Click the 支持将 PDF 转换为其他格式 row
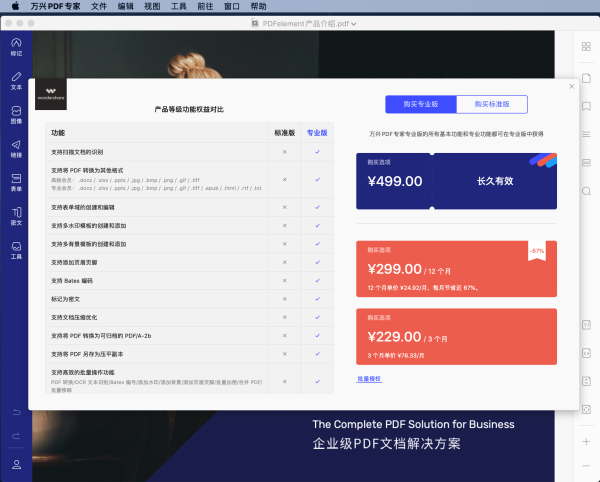This screenshot has height=482, width=600. (x=189, y=179)
